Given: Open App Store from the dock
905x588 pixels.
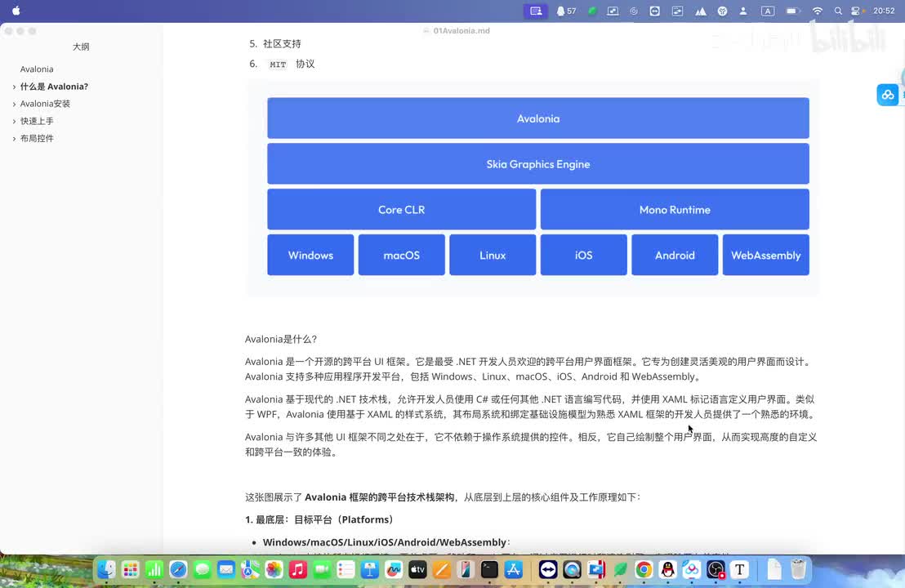Looking at the screenshot, I should (x=513, y=570).
